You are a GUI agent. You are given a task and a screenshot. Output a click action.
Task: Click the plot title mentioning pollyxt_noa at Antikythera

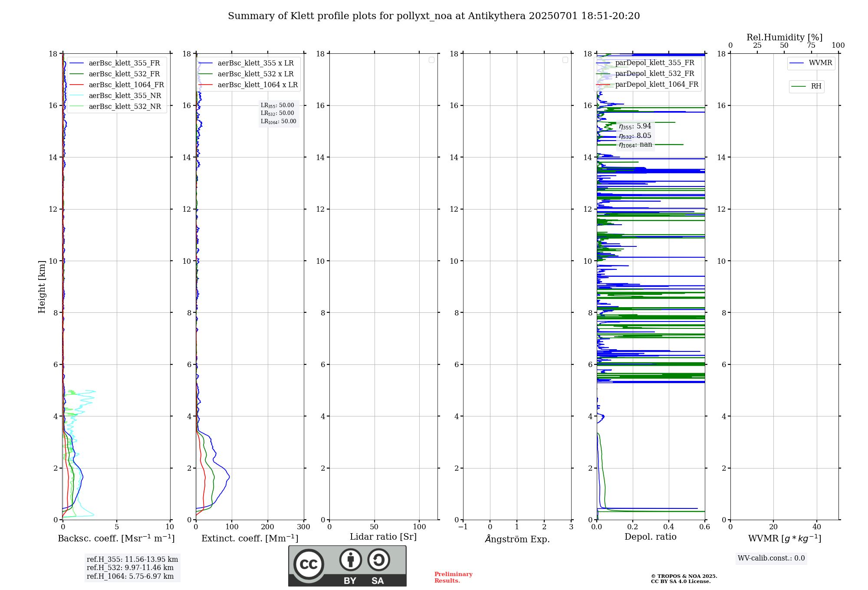coord(434,16)
